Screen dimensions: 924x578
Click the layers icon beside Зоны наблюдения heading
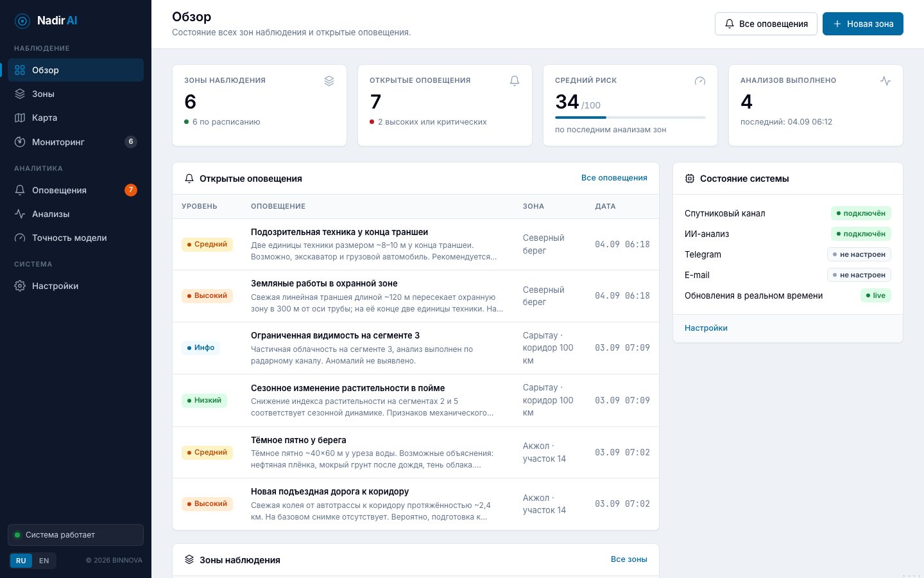point(189,559)
